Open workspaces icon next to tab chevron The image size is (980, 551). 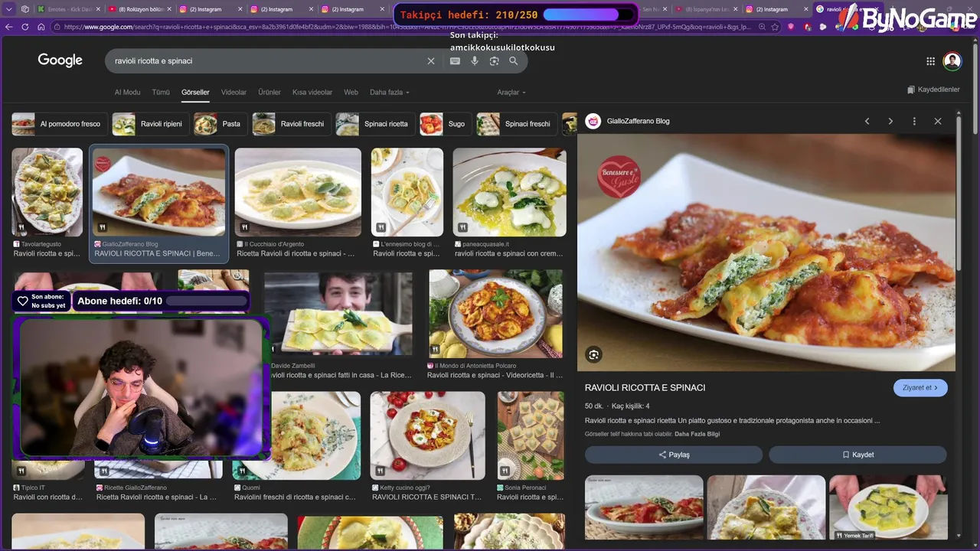click(x=25, y=9)
